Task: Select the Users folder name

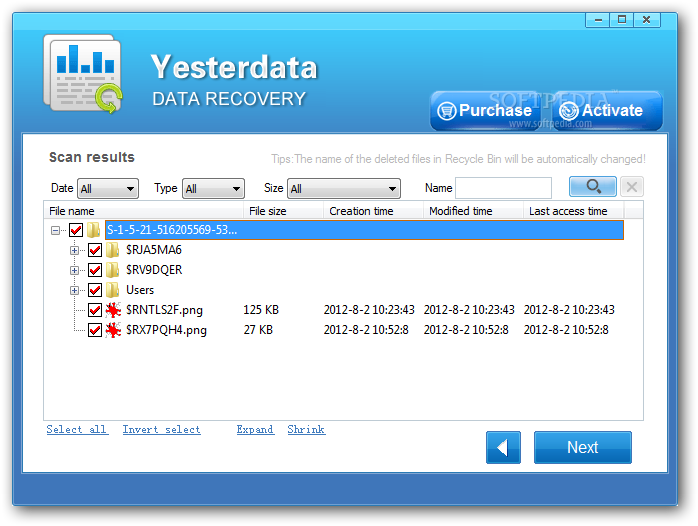Action: tap(140, 290)
